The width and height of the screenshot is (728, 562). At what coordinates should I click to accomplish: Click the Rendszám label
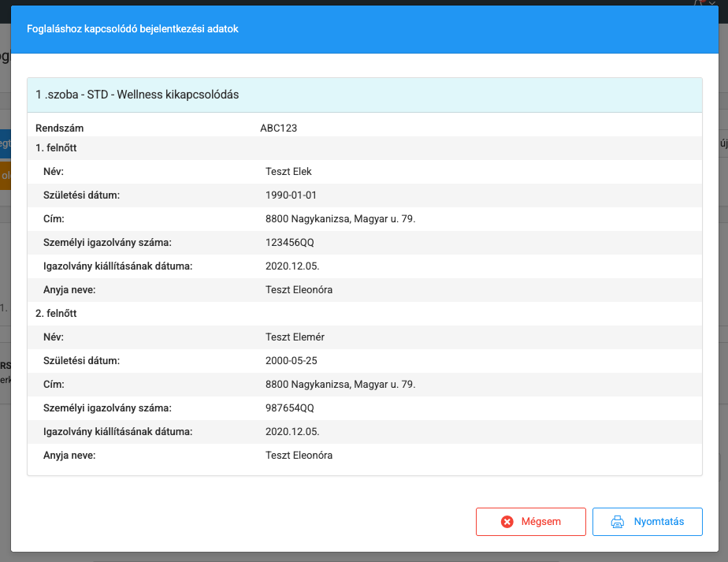59,128
